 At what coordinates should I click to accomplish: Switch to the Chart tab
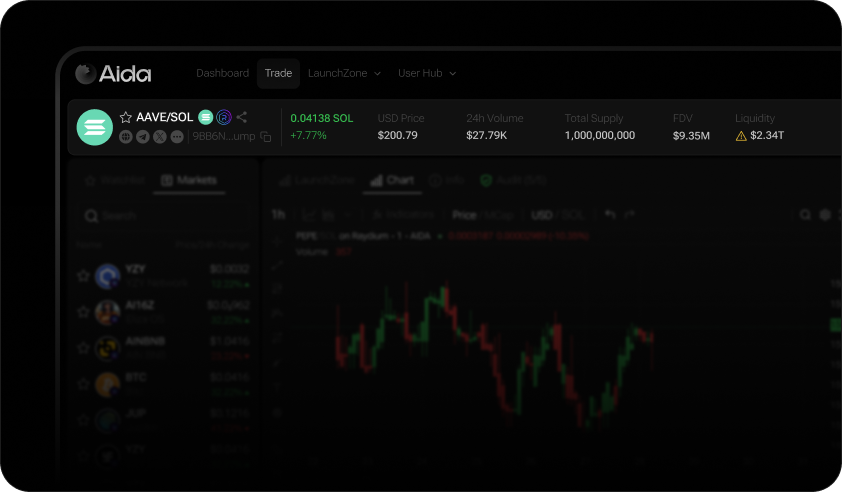[x=392, y=180]
